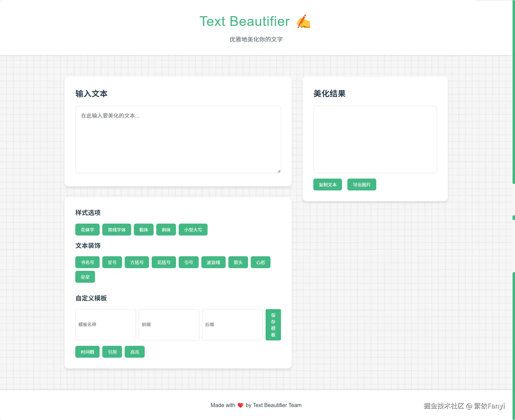This screenshot has height=420, width=515.
Task: Add 心形 decoration
Action: [x=260, y=262]
